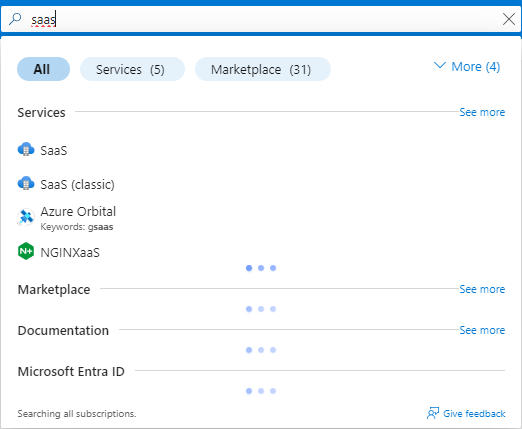Open See more for Documentation
Screen dimensions: 522x429
coord(482,330)
